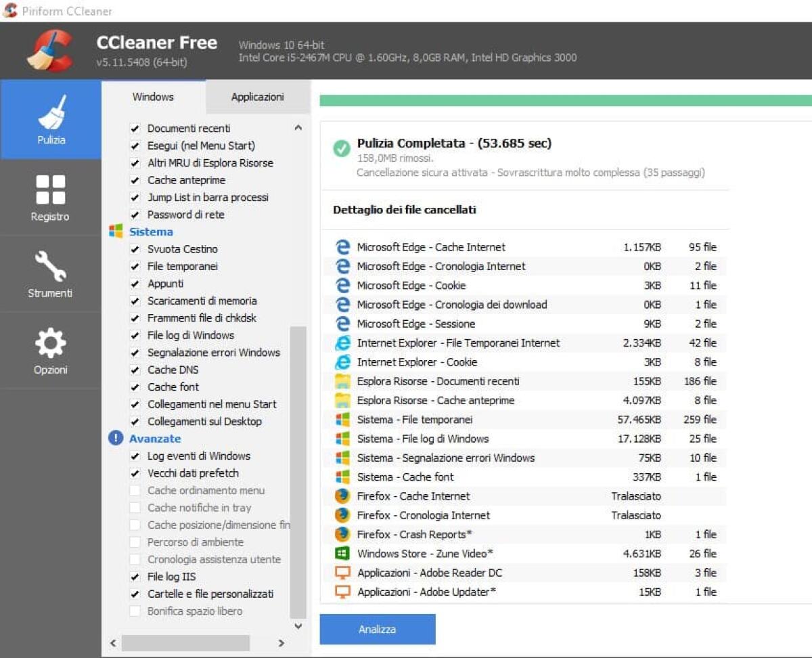The image size is (812, 658).
Task: Click the Microsoft Edge icon beside Cache Internet
Action: point(342,247)
